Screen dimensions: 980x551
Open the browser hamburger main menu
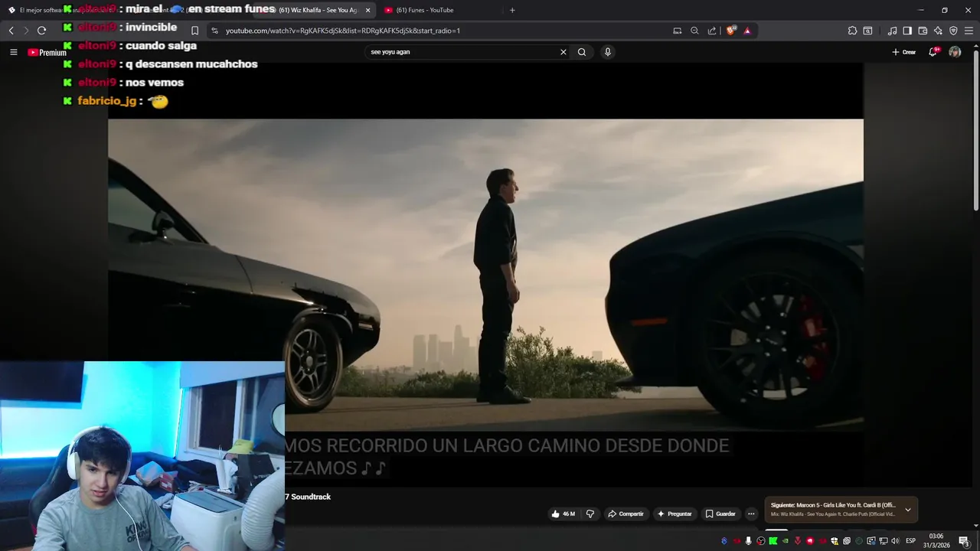coord(969,31)
